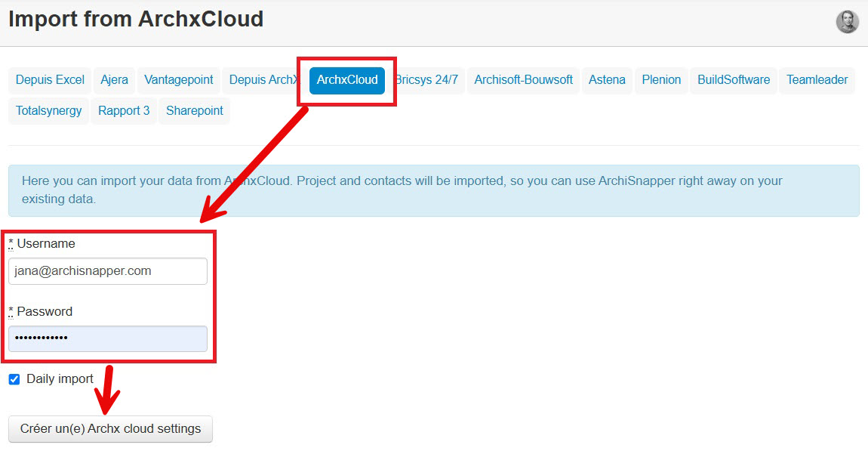This screenshot has height=454, width=868.
Task: Open the Rapport 3 tab
Action: [124, 111]
